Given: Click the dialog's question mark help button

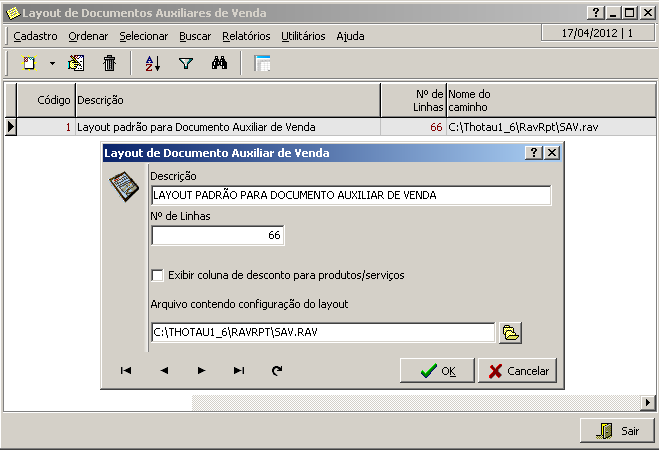Looking at the screenshot, I should 534,153.
